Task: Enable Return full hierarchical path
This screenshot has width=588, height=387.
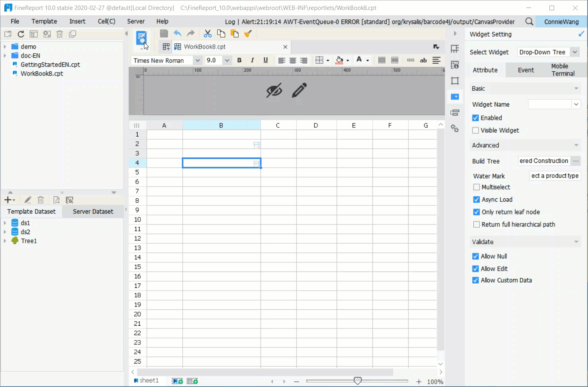Action: click(476, 224)
